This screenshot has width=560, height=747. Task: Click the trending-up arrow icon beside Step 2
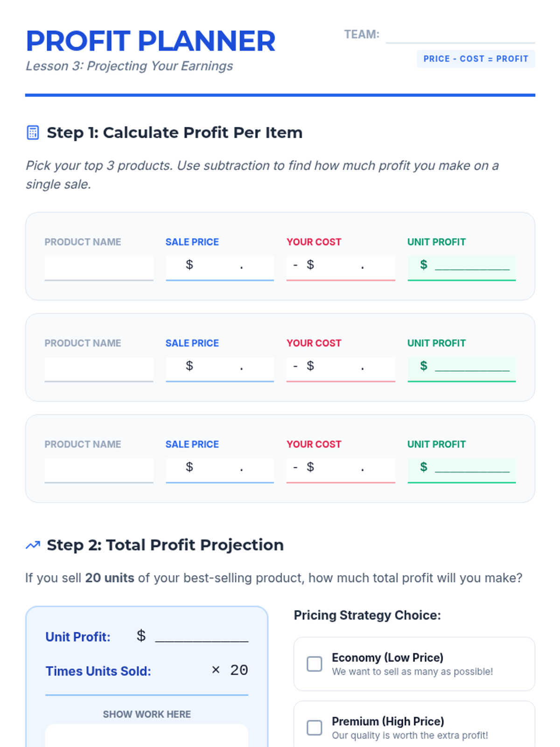pyautogui.click(x=33, y=545)
